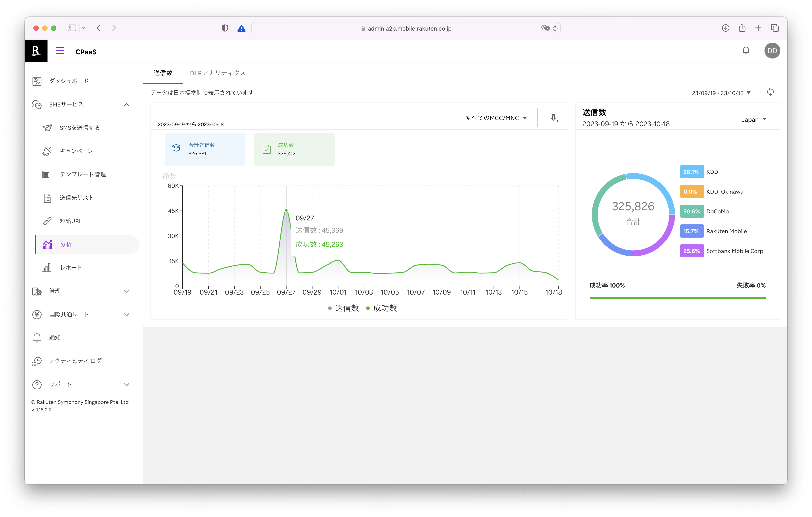This screenshot has width=812, height=517.
Task: Open a new browser tab
Action: pos(758,28)
